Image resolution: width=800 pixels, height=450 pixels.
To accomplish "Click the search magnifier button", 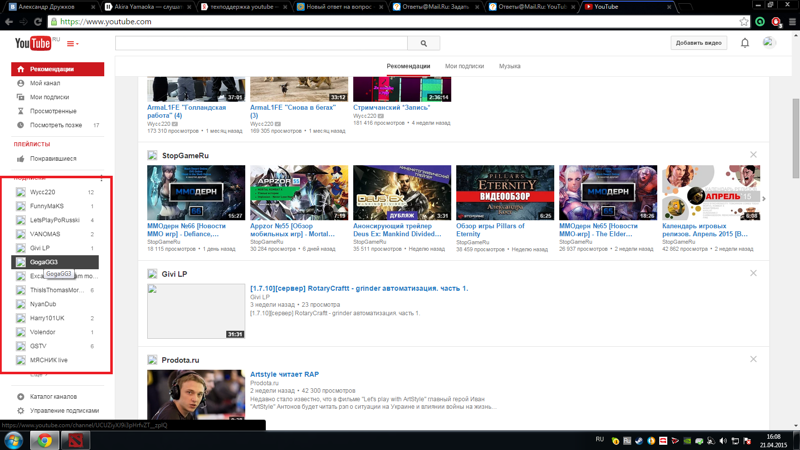I will tap(423, 43).
